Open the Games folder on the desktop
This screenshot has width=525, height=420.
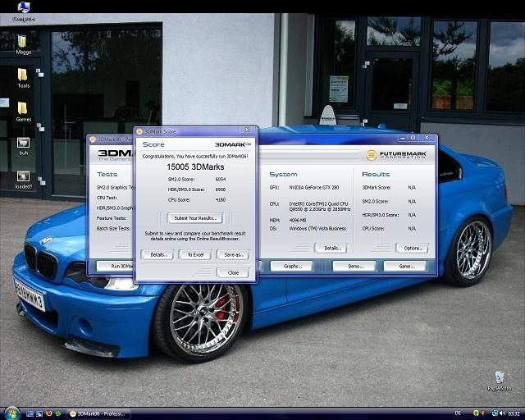[x=23, y=112]
